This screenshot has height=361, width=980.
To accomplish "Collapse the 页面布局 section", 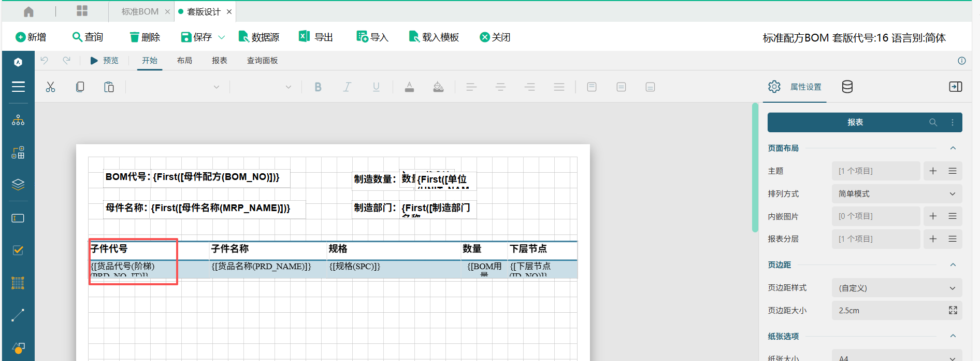I will (x=953, y=148).
